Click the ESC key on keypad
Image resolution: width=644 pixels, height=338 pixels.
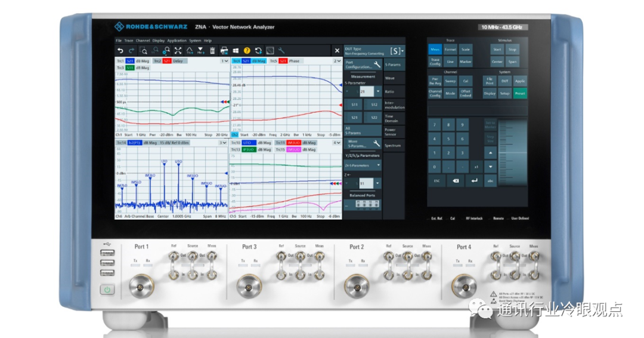click(436, 180)
